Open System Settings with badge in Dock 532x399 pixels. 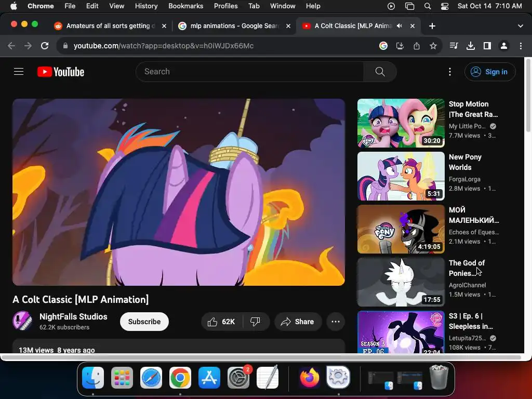238,378
